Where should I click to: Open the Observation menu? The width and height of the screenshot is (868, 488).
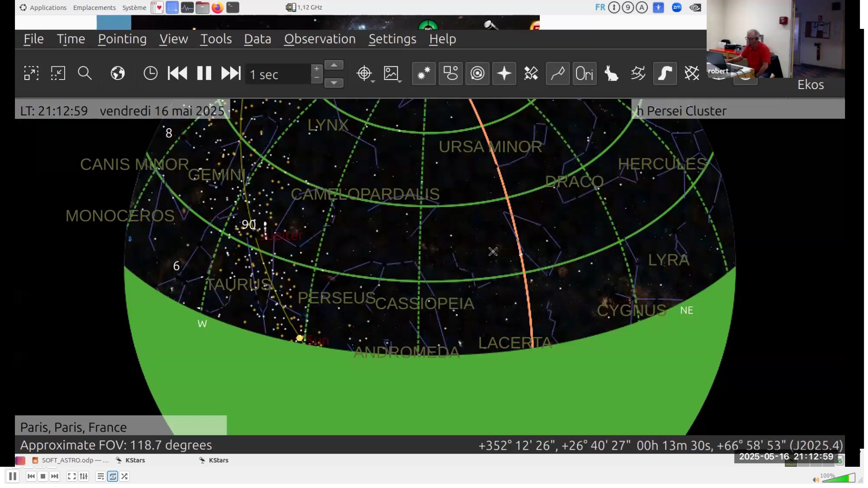tap(320, 39)
